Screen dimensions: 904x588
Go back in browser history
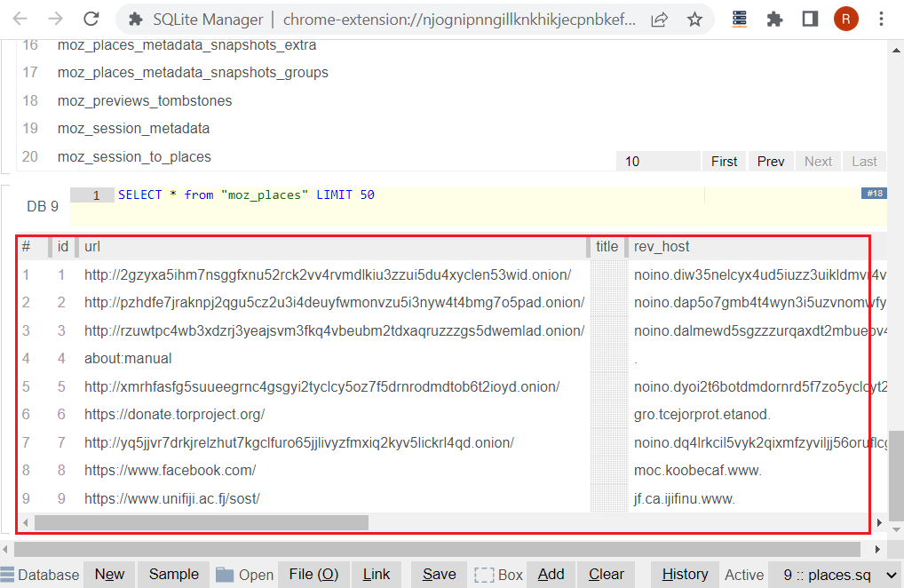20,19
